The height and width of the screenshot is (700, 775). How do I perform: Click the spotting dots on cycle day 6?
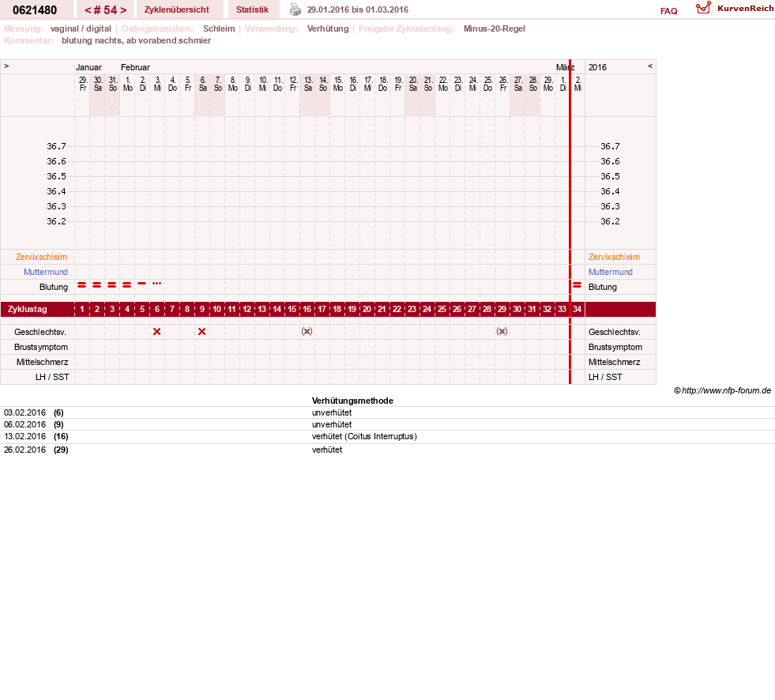point(156,284)
